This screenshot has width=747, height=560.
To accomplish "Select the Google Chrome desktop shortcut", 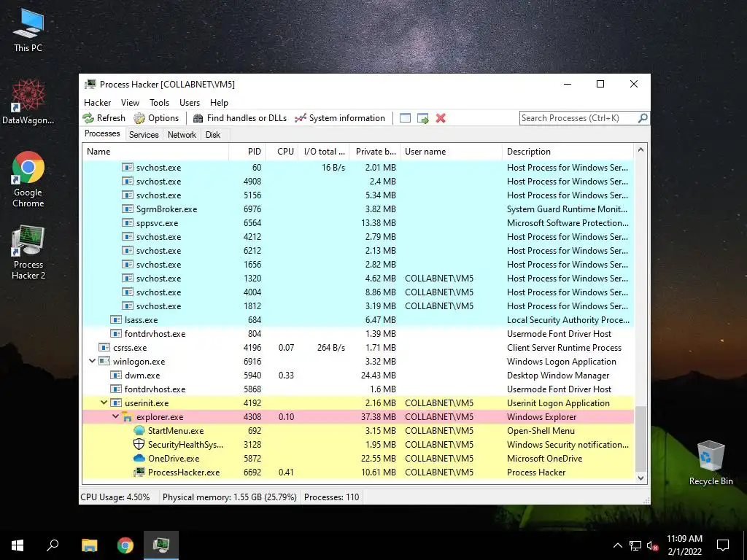I will coord(28,179).
